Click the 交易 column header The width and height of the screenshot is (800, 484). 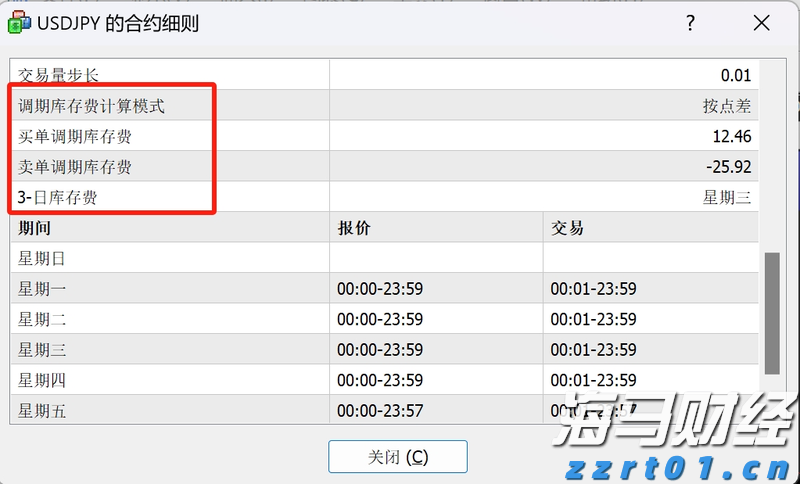point(567,228)
